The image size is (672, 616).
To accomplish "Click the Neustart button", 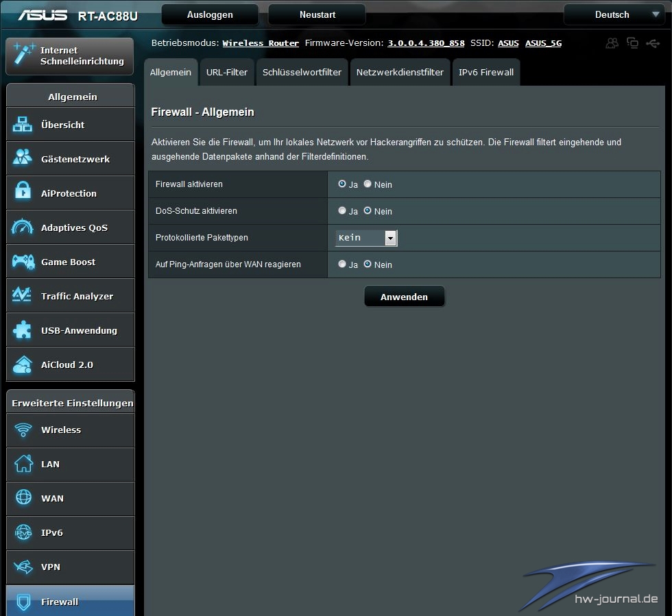I will tap(317, 14).
